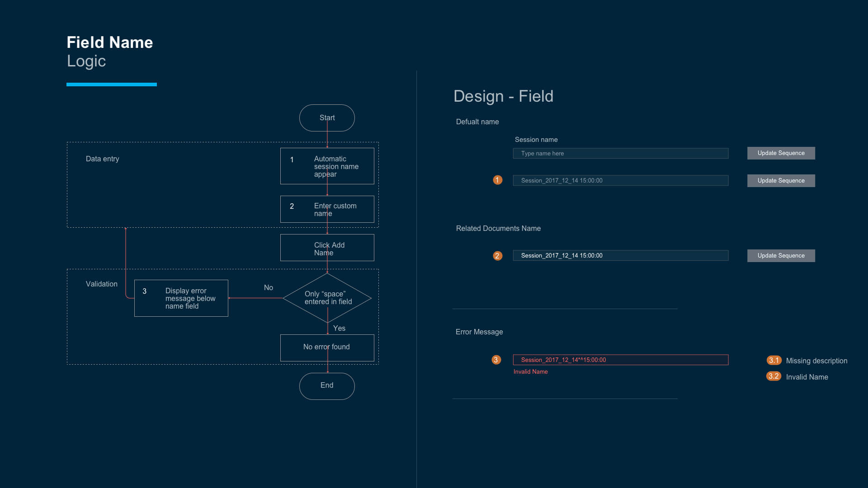Image resolution: width=868 pixels, height=488 pixels.
Task: Select the 'Enter custom name' step box
Action: coord(327,209)
